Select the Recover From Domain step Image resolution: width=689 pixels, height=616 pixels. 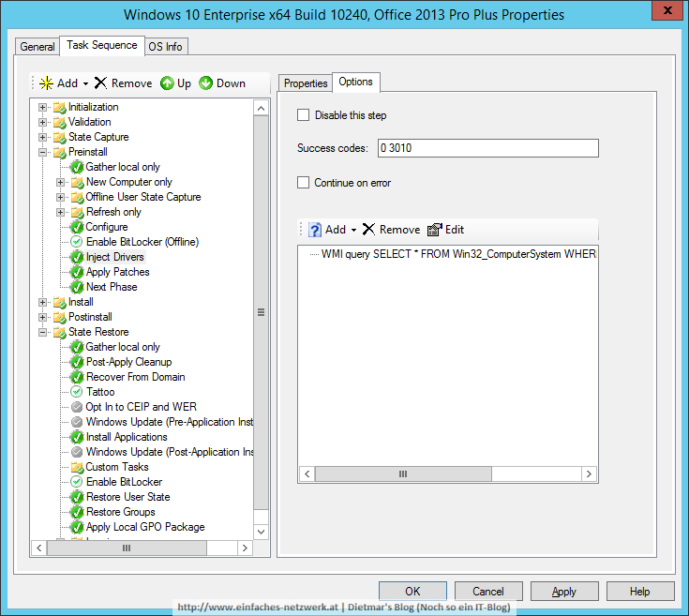pyautogui.click(x=135, y=377)
